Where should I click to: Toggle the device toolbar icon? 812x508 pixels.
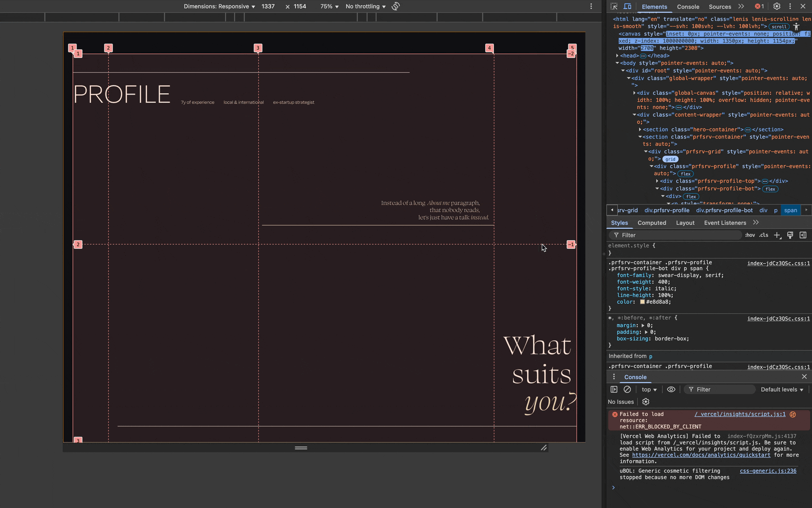click(627, 7)
